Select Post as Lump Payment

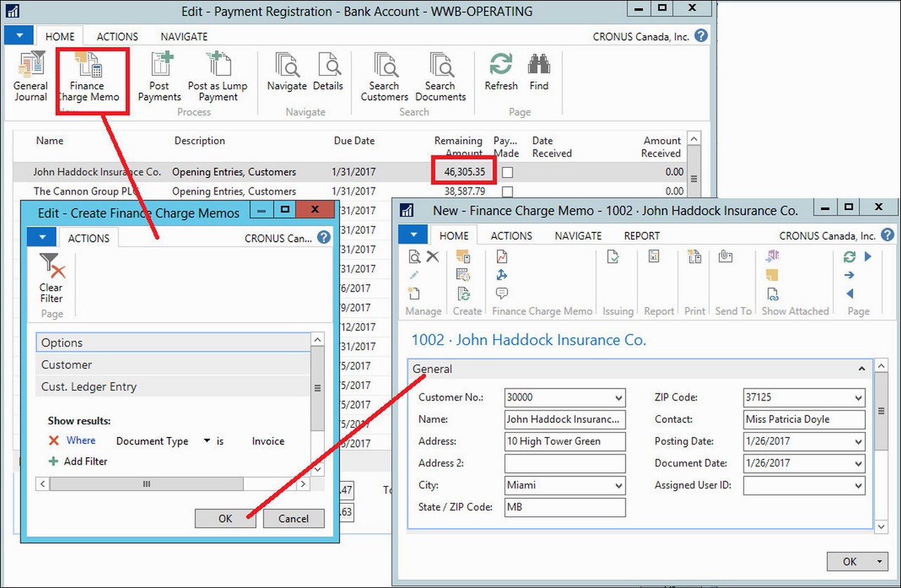[x=218, y=77]
